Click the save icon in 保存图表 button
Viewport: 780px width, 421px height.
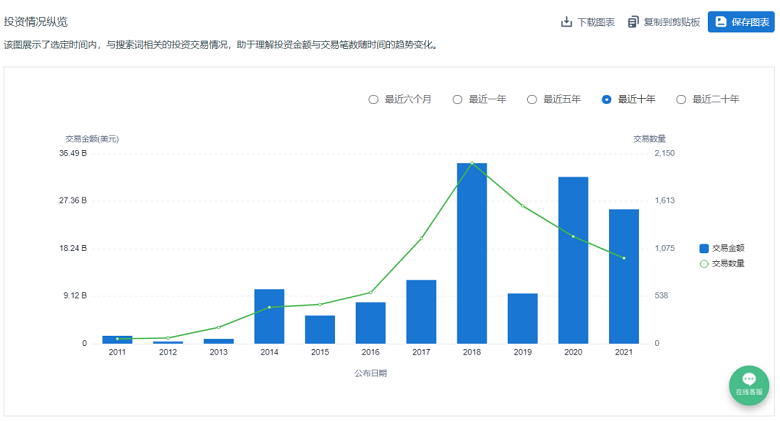(x=721, y=22)
